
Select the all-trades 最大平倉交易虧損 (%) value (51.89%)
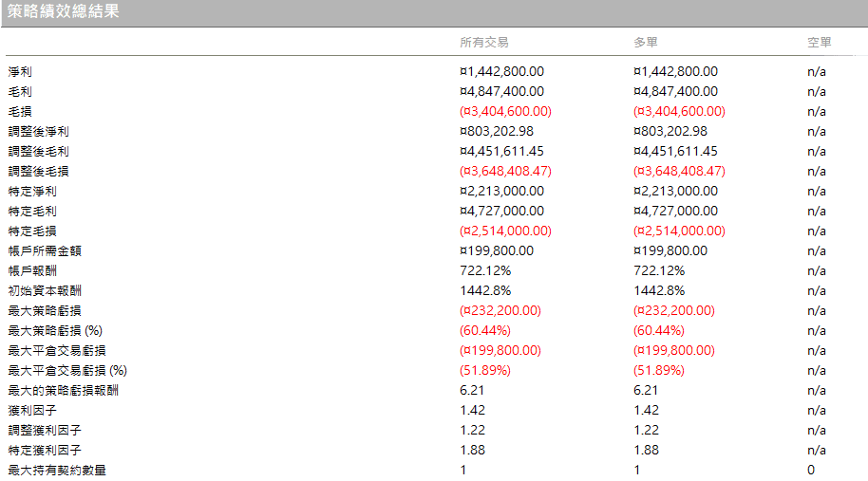point(485,370)
